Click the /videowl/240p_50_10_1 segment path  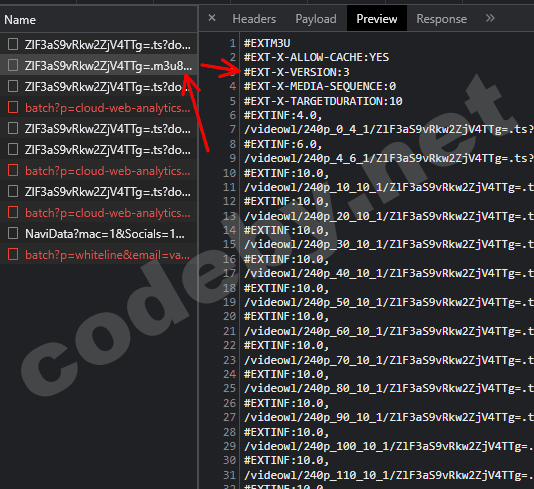tap(389, 302)
